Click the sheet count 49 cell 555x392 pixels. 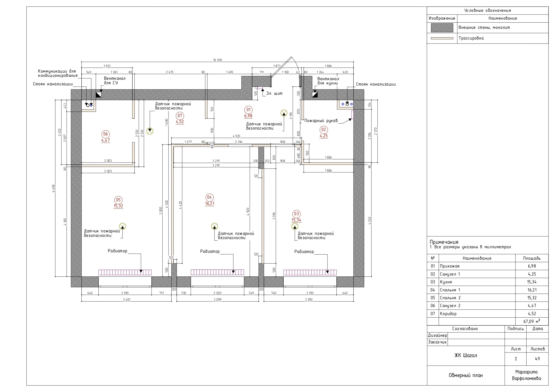(537, 359)
